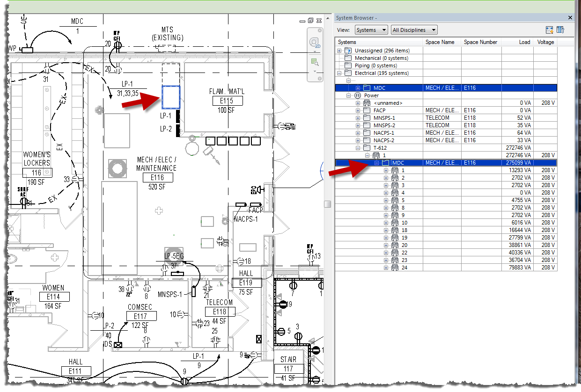Expand the T-612 node
The image size is (581, 392).
pyautogui.click(x=357, y=147)
